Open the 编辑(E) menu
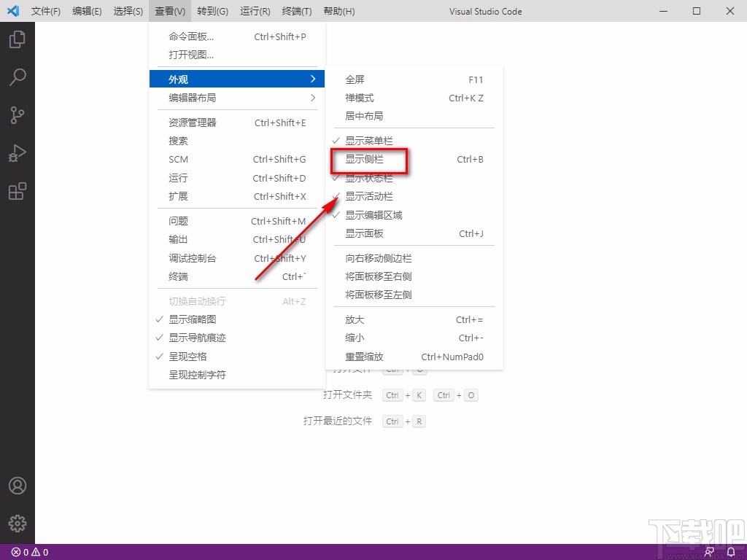Screen dimensions: 747x560 point(87,11)
